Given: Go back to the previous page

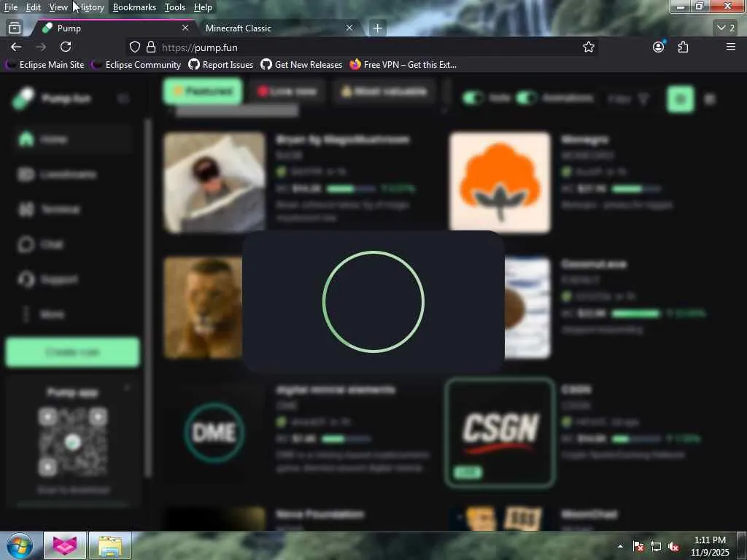Looking at the screenshot, I should click(16, 47).
